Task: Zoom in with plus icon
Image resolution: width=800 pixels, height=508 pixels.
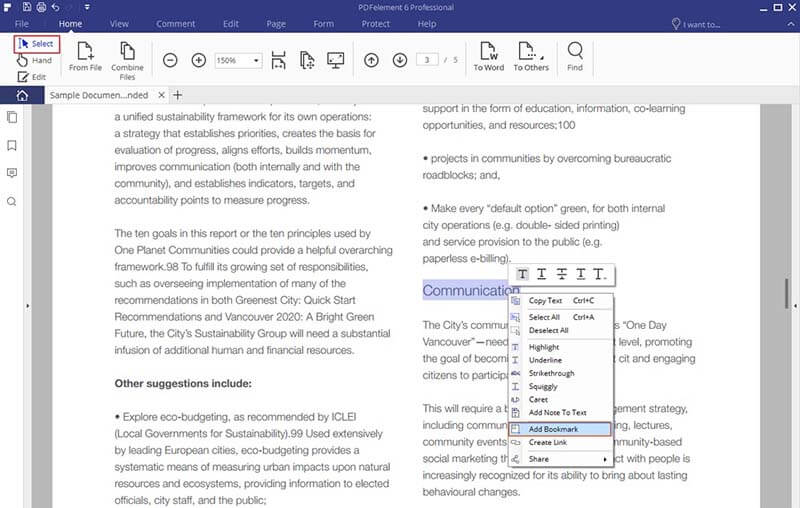Action: click(198, 60)
